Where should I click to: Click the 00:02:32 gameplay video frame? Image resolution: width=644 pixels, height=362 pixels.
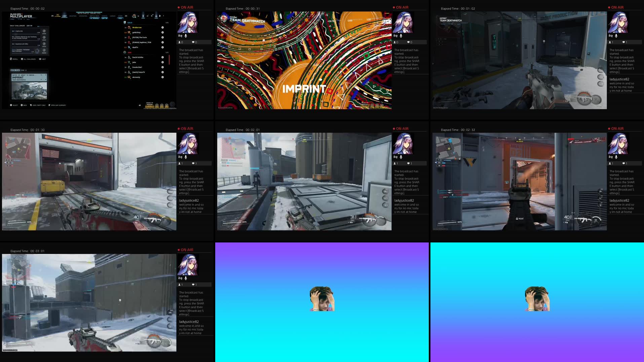click(x=520, y=182)
